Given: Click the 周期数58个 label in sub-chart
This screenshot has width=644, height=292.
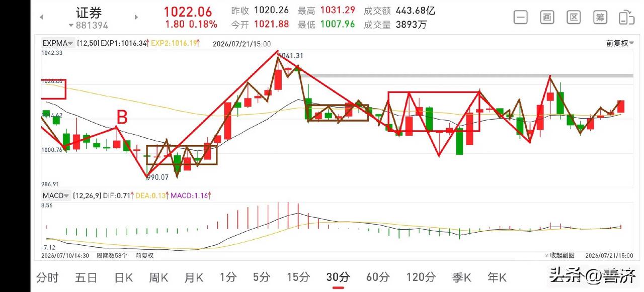Looking at the screenshot, I should coord(112,255).
